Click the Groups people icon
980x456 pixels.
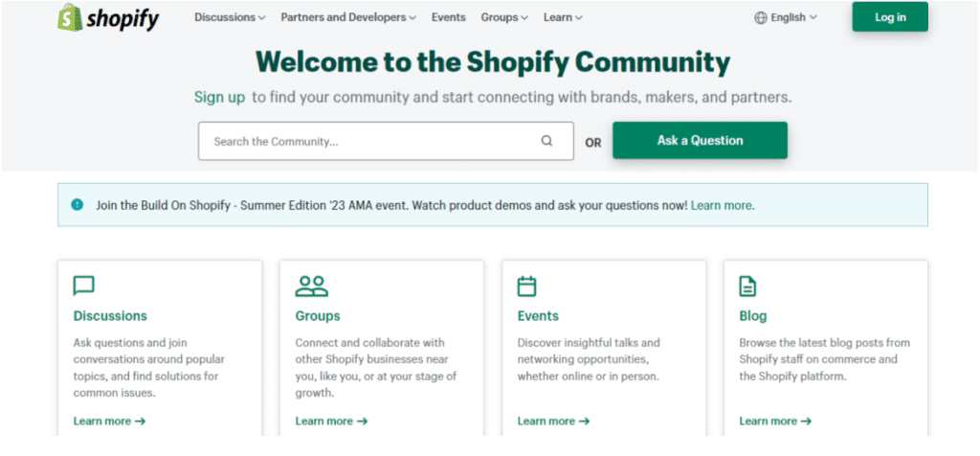coord(311,285)
